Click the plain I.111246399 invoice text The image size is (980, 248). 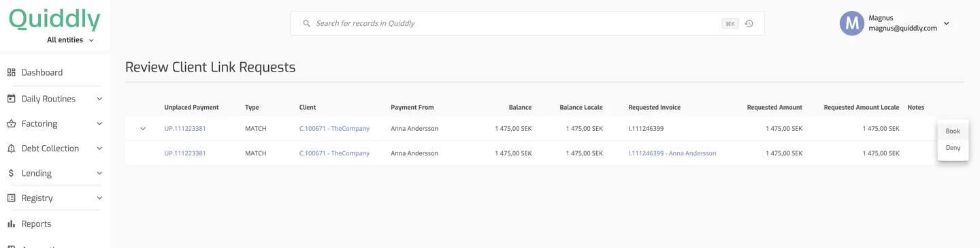(646, 129)
